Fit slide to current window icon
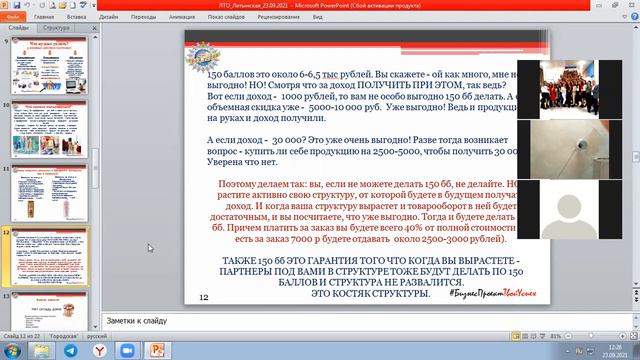This screenshot has height=360, width=640. (x=633, y=336)
